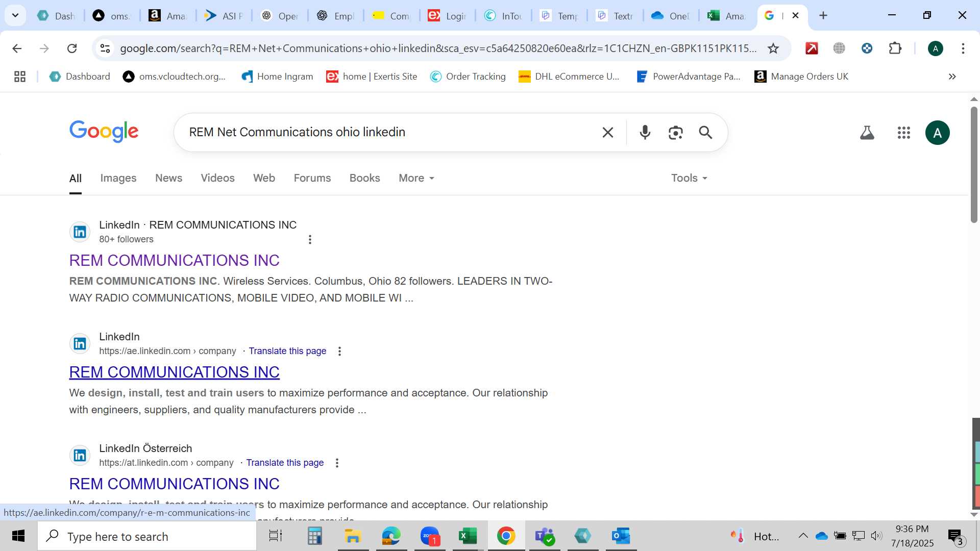Open the ae.linkedin.com REM COMMUNICATIONS INC link
980x551 pixels.
click(x=174, y=372)
